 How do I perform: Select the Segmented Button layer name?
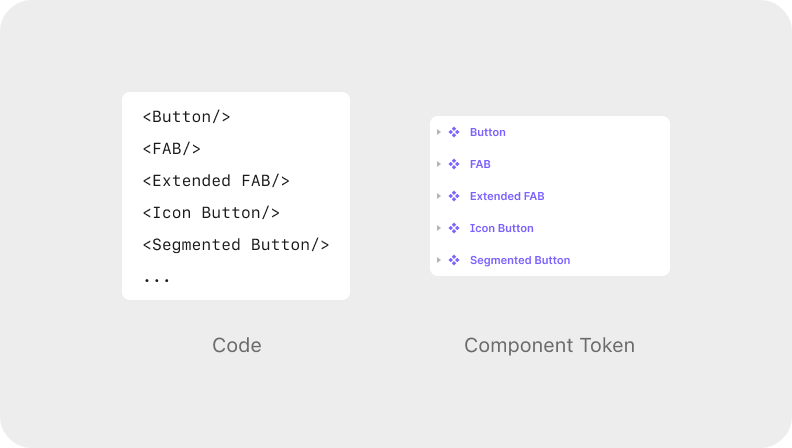520,260
